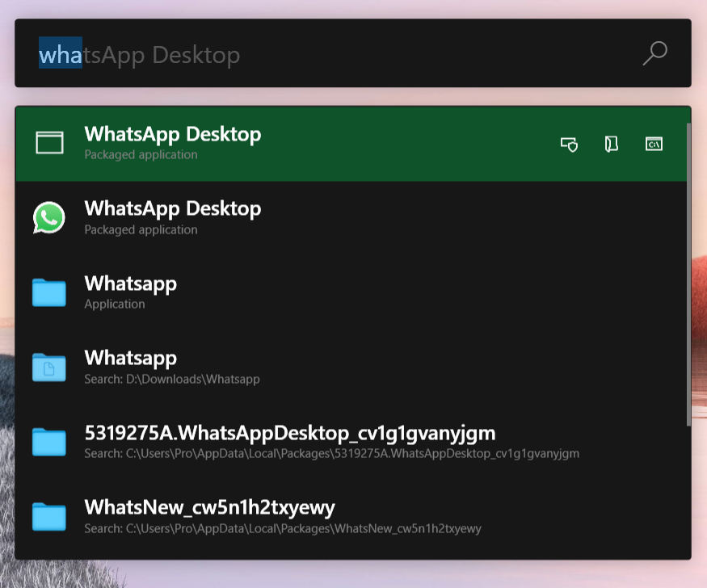This screenshot has width=707, height=588.
Task: Select highlighted 'WhatsApp Desktop' result title
Action: pos(173,134)
